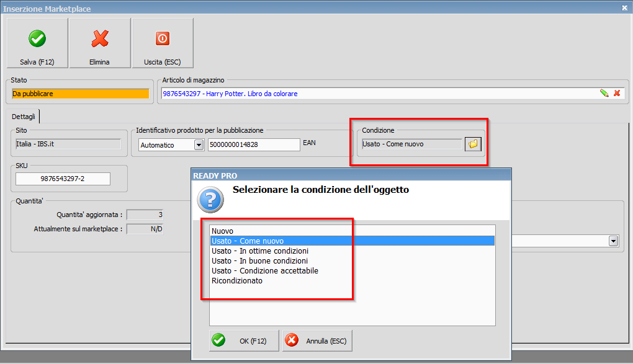The height and width of the screenshot is (364, 633).
Task: Select Nuovo in condition list
Action: pos(352,231)
